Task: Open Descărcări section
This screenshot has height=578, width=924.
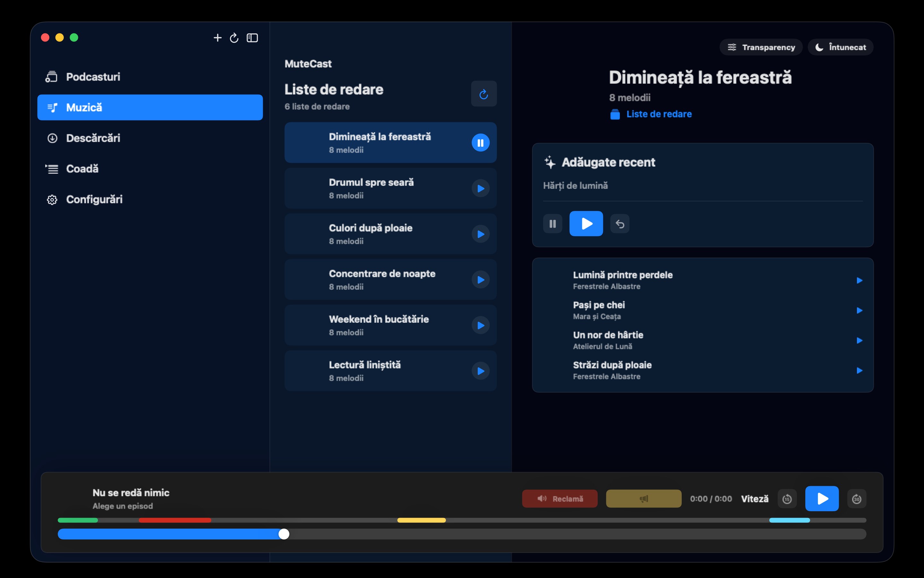Action: pyautogui.click(x=150, y=138)
